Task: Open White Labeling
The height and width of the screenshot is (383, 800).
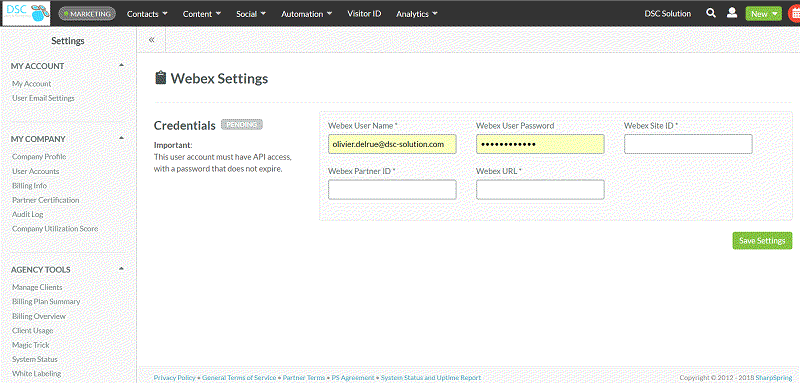Action: [x=36, y=373]
